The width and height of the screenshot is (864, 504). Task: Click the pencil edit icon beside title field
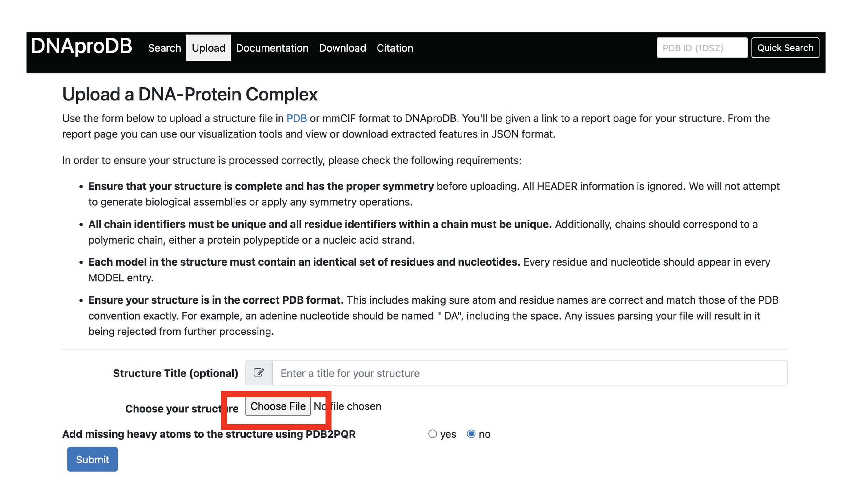pyautogui.click(x=259, y=373)
